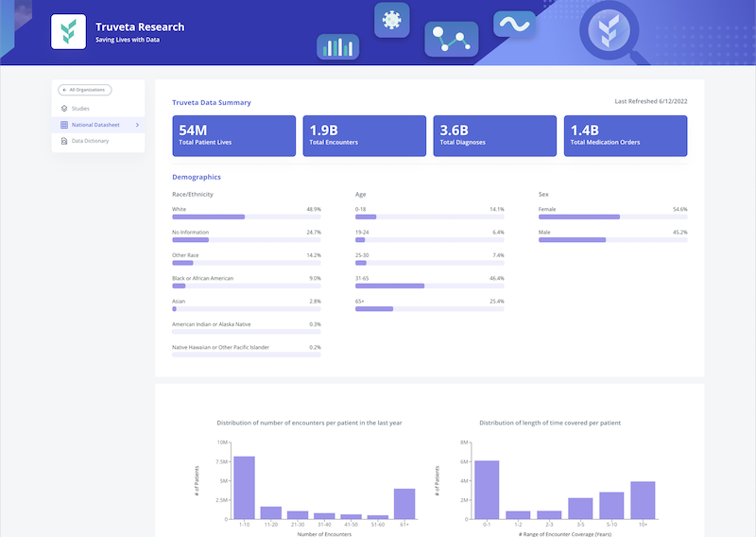Click the Last Refreshed 6/12/2022 text

tap(651, 101)
